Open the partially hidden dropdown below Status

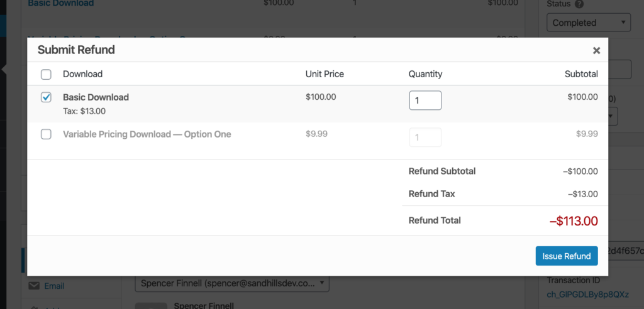613,116
